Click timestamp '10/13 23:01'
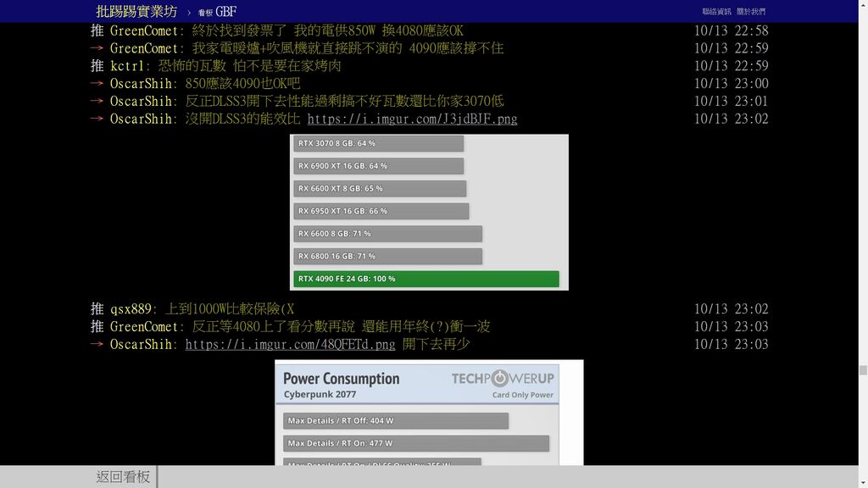This screenshot has height=488, width=868. click(732, 102)
